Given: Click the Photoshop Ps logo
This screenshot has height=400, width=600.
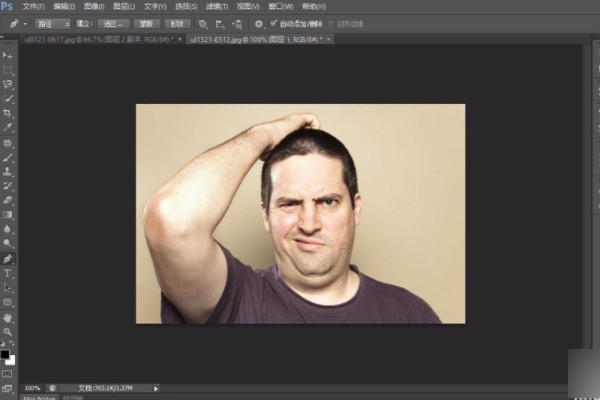Looking at the screenshot, I should click(7, 6).
